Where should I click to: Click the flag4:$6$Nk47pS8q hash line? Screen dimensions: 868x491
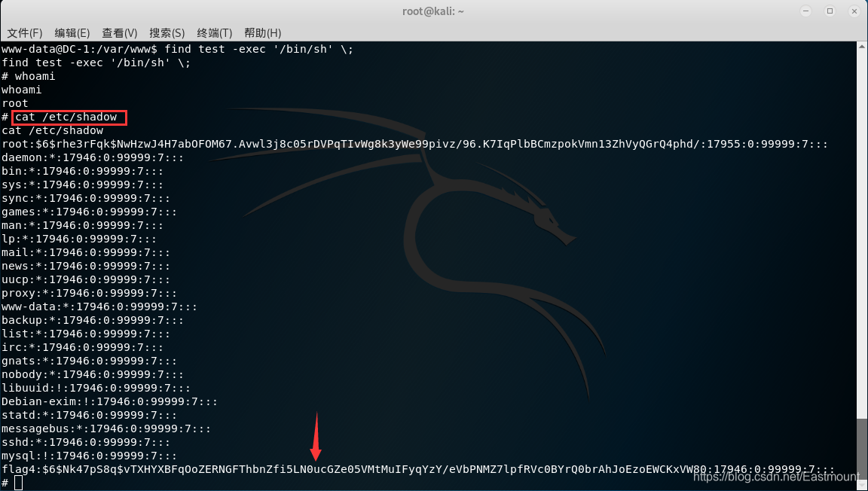coord(418,469)
